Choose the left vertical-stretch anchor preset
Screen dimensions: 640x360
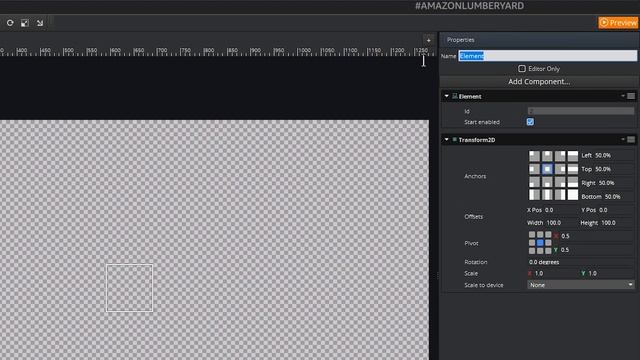(534, 195)
